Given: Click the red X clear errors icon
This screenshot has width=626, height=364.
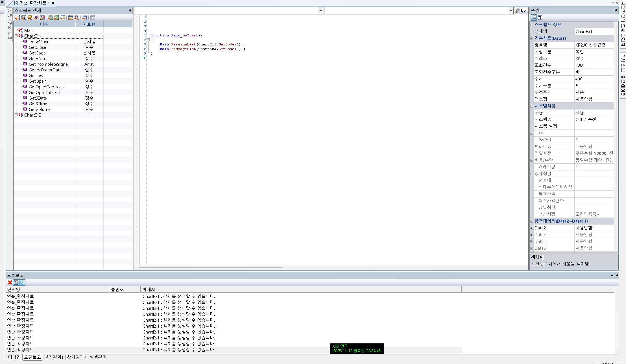Looking at the screenshot, I should (x=10, y=282).
